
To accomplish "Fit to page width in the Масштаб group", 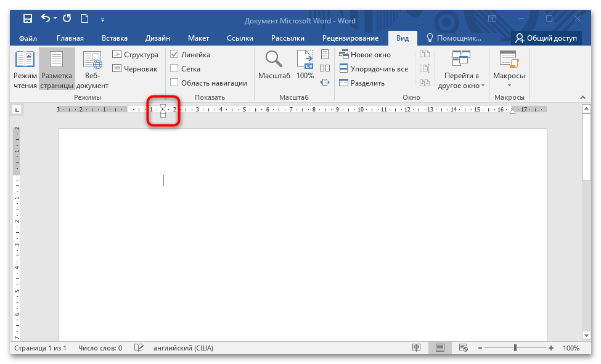I will pos(325,83).
